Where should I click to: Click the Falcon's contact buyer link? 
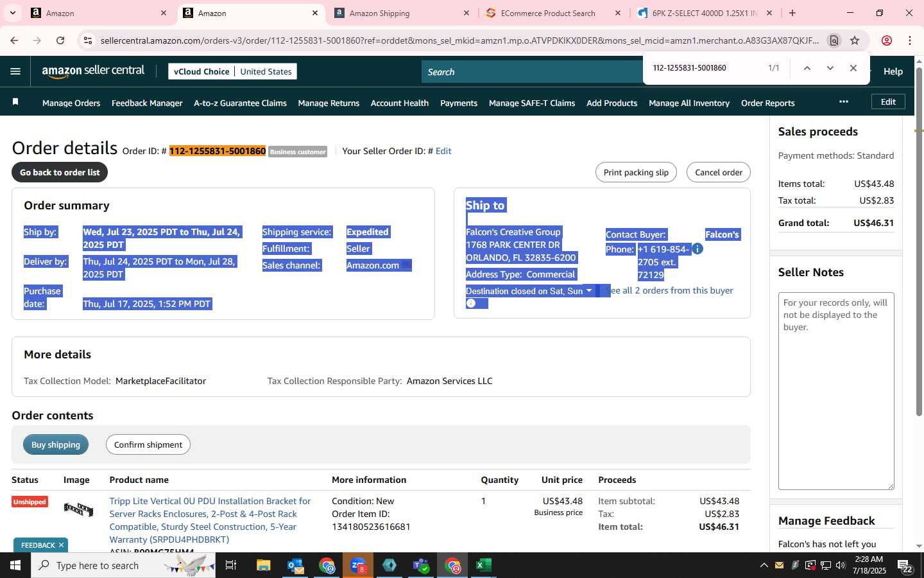722,234
